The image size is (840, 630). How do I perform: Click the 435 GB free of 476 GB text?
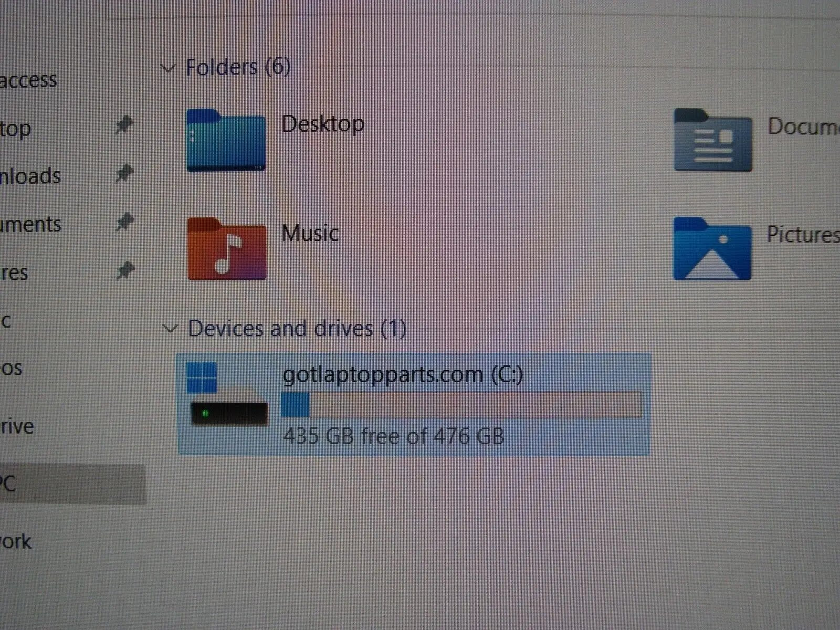click(x=394, y=436)
